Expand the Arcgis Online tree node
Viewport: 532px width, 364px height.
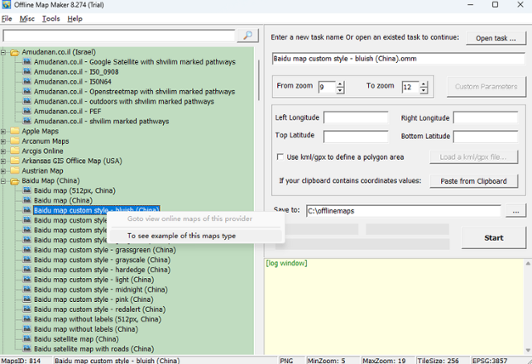(x=3, y=151)
